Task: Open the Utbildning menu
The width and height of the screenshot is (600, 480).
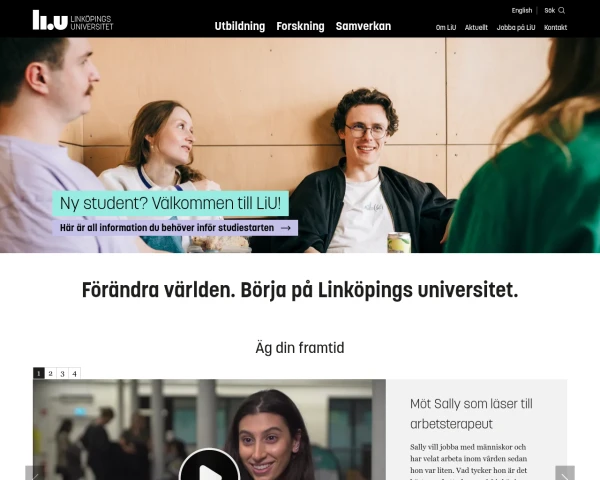Action: [240, 26]
